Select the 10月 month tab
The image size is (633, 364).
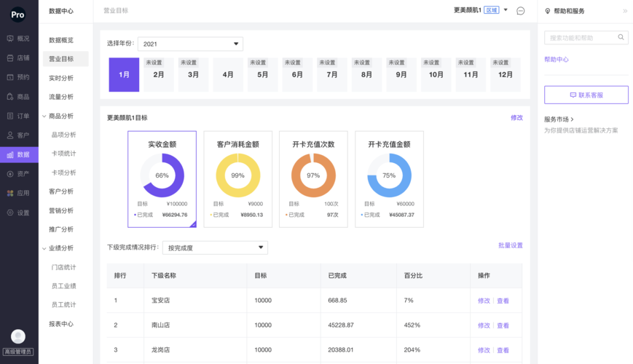tap(436, 75)
